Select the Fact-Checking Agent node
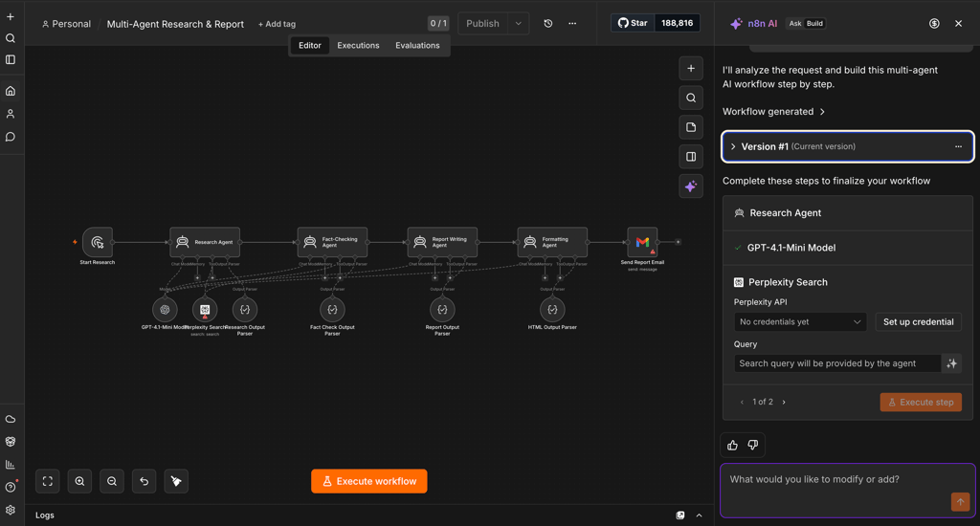 pyautogui.click(x=332, y=242)
